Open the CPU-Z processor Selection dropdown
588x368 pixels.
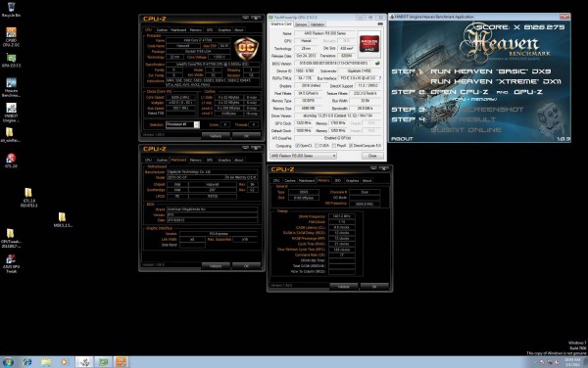(182, 124)
